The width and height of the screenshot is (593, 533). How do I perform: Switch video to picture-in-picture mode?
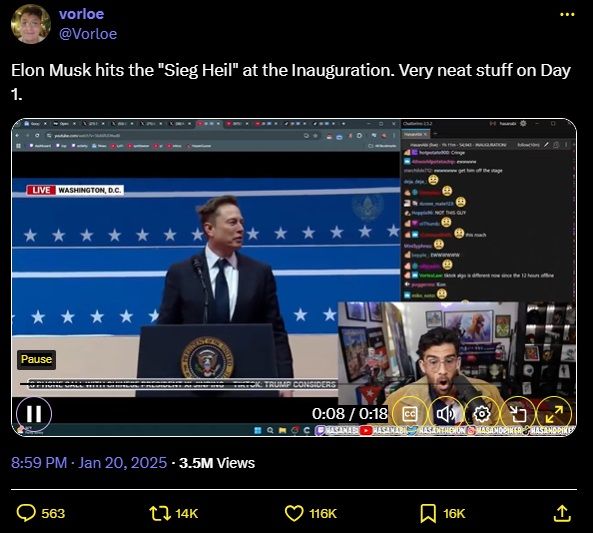[518, 414]
